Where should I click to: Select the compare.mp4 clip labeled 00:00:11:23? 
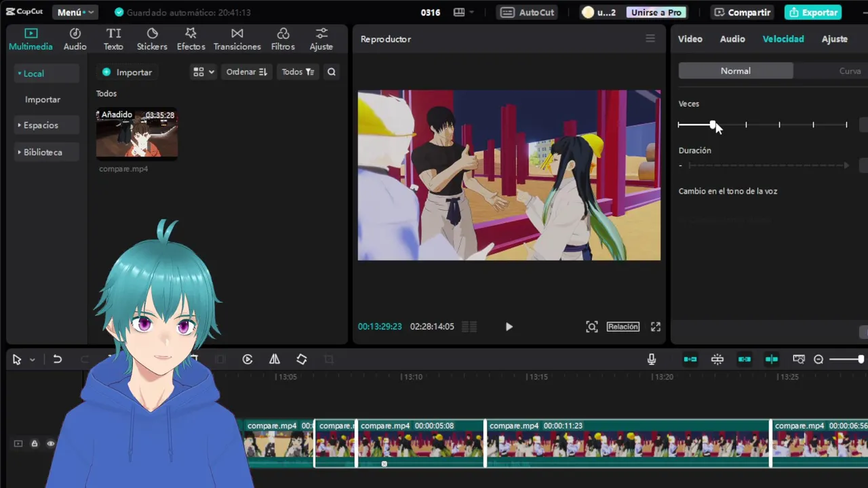tap(627, 444)
